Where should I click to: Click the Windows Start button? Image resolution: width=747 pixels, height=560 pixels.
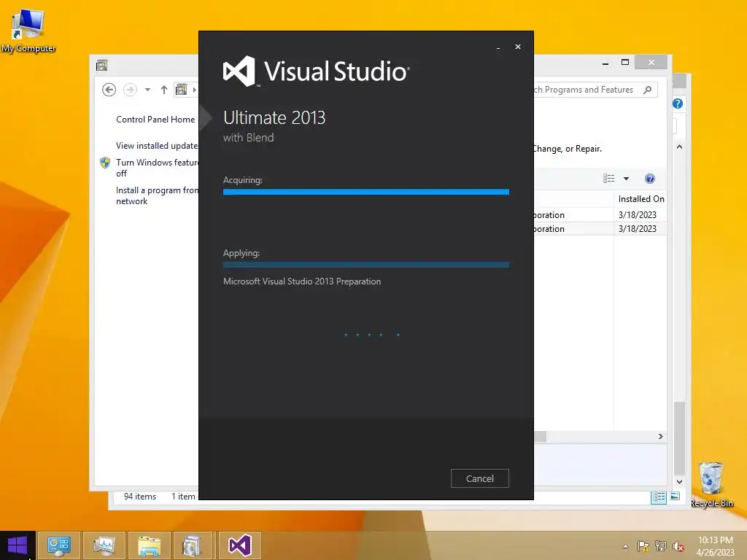point(18,545)
